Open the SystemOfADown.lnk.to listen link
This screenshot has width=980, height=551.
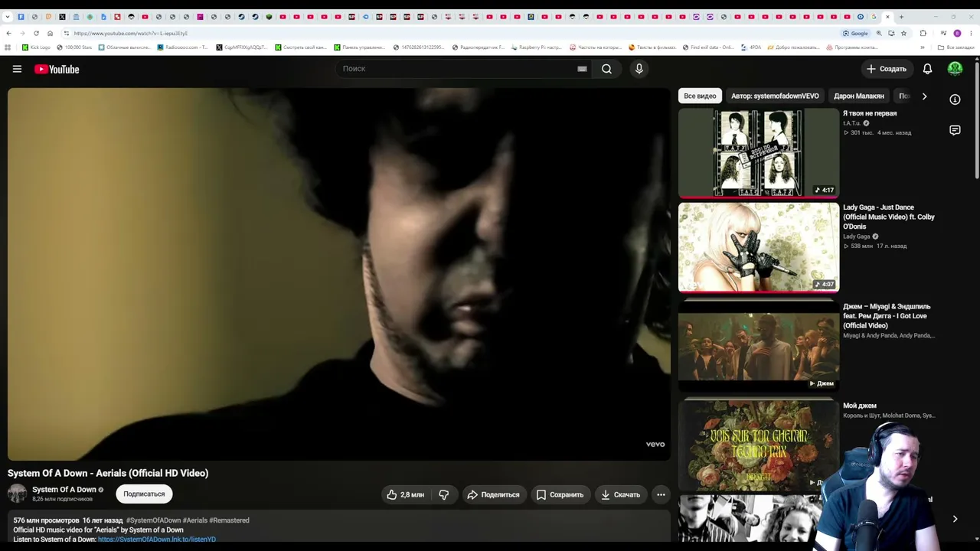[157, 540]
